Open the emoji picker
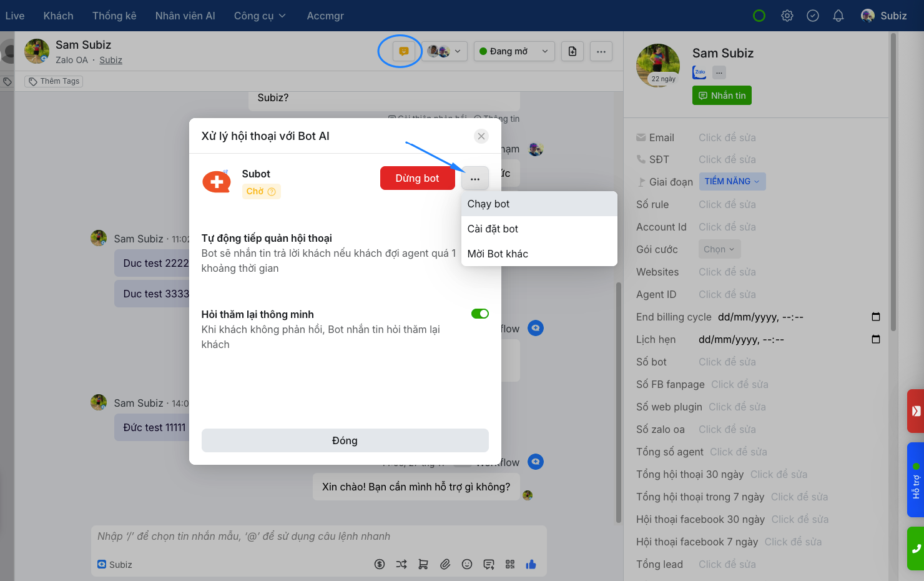 coord(467,564)
